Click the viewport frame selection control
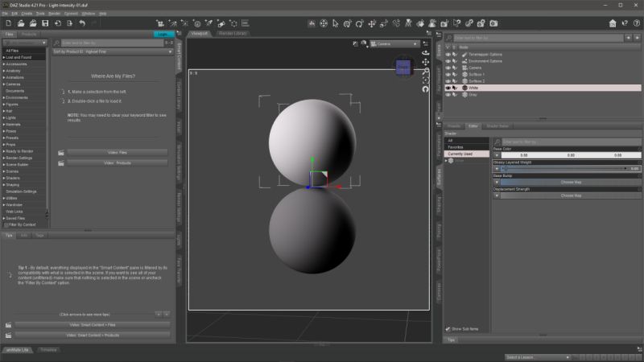The image size is (644, 362). click(426, 80)
